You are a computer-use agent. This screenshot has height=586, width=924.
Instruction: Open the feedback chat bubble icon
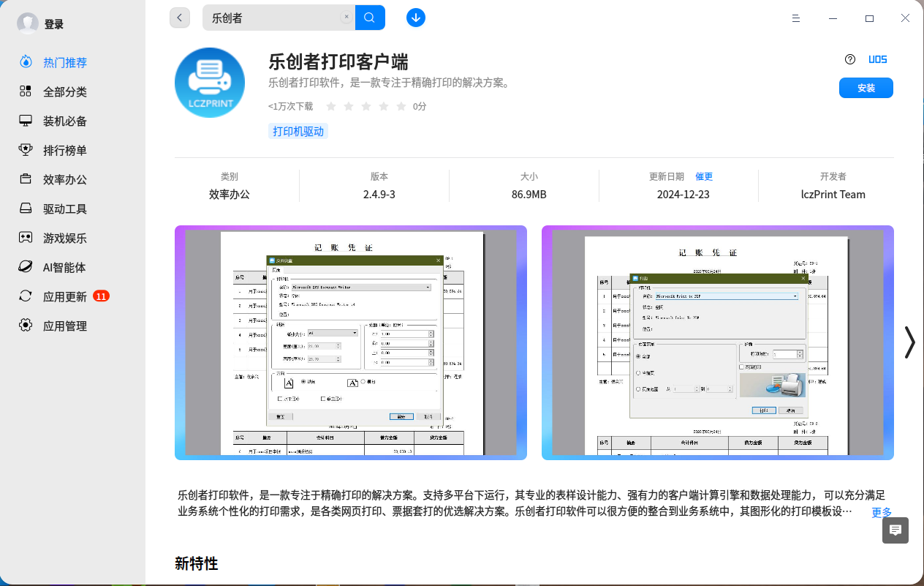[x=895, y=530]
